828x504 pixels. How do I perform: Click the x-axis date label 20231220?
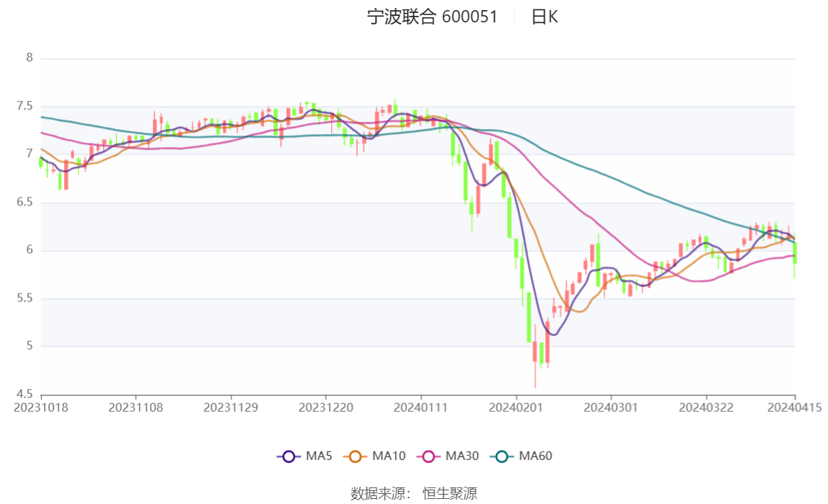326,407
